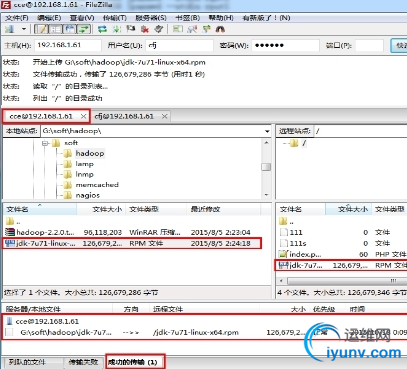The height and width of the screenshot is (369, 407).
Task: Close the cfj@192.168.1.61 tab
Action: (164, 116)
